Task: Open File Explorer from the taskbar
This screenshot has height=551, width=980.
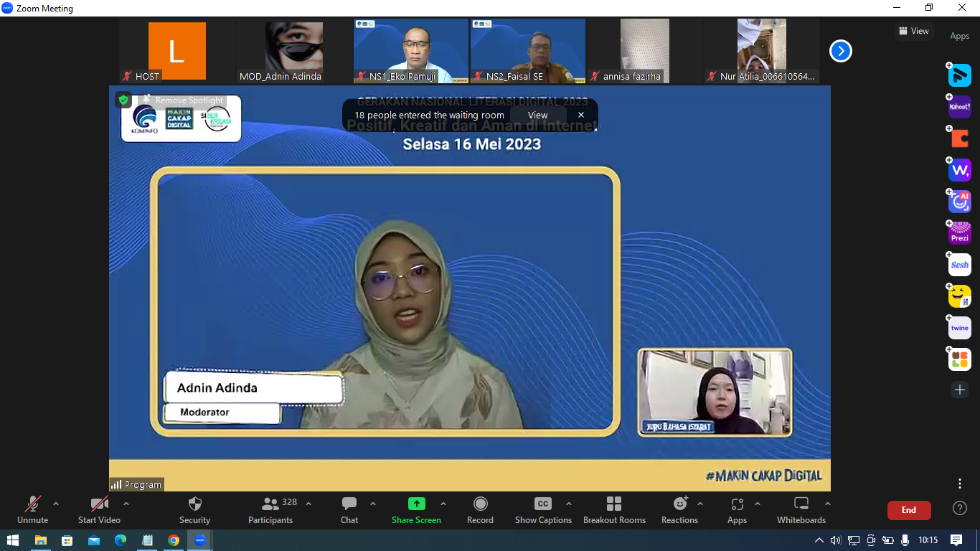Action: coord(40,540)
